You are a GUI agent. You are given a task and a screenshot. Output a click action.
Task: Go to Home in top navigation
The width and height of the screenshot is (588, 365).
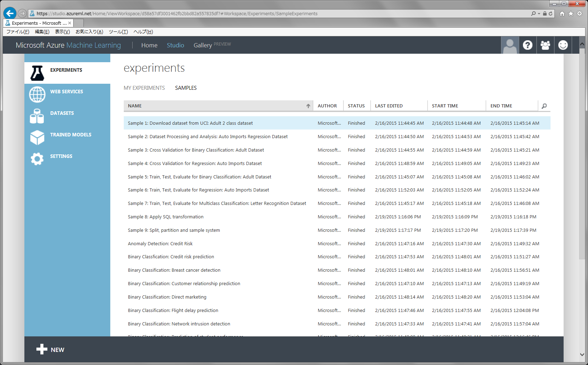pyautogui.click(x=149, y=45)
